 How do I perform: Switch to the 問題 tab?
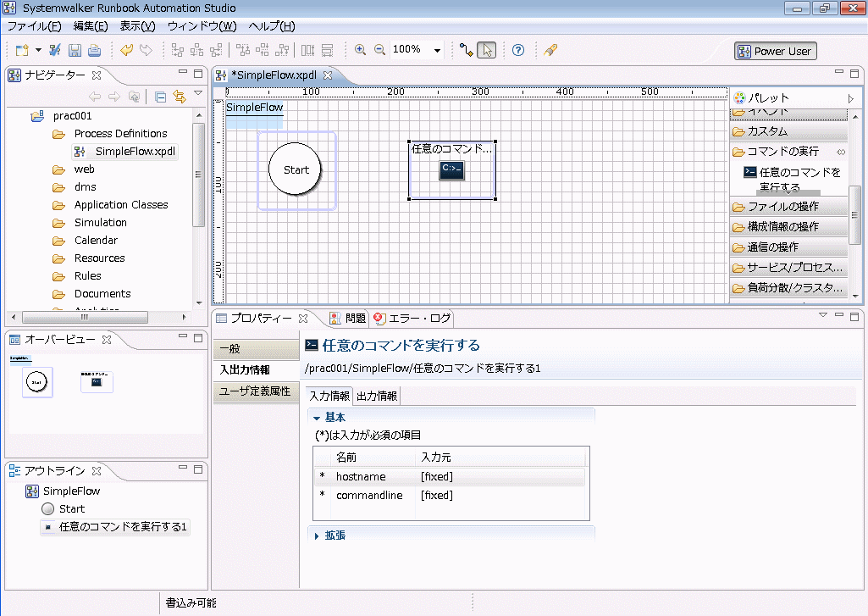[348, 318]
